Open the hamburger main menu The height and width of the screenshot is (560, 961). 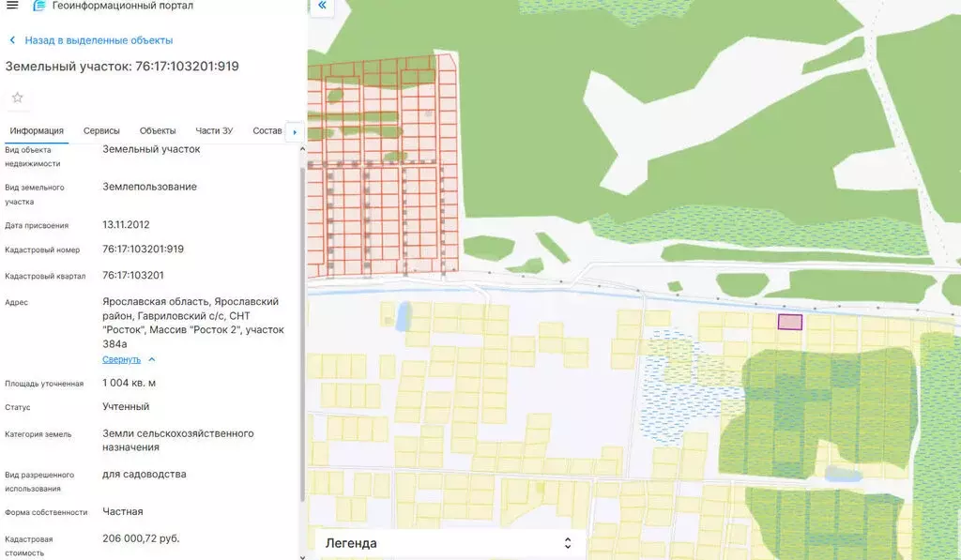(12, 6)
